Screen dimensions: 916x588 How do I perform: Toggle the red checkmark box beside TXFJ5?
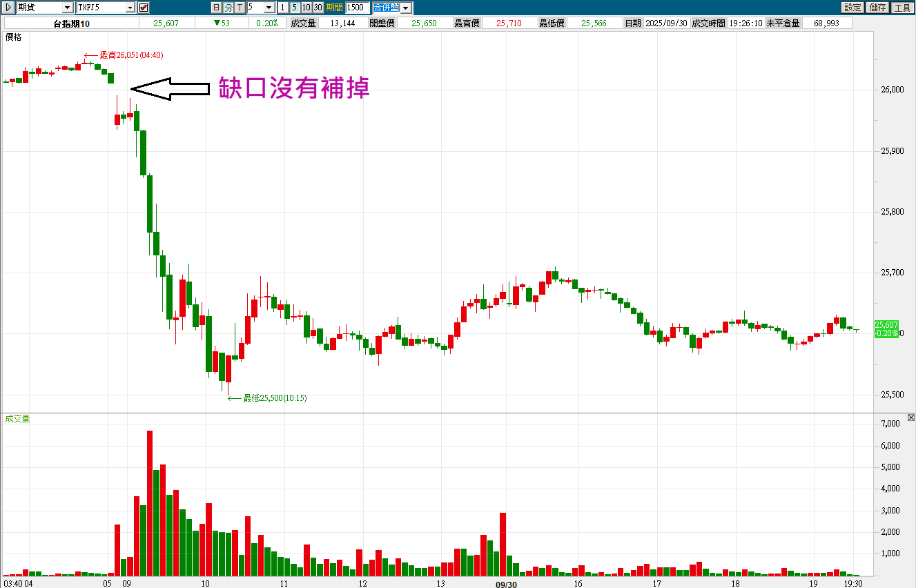pos(144,8)
